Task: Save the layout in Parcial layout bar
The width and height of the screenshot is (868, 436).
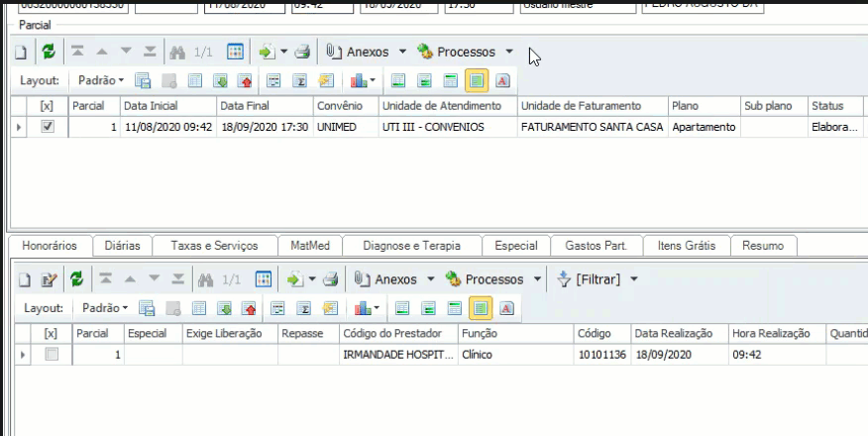Action: [143, 81]
